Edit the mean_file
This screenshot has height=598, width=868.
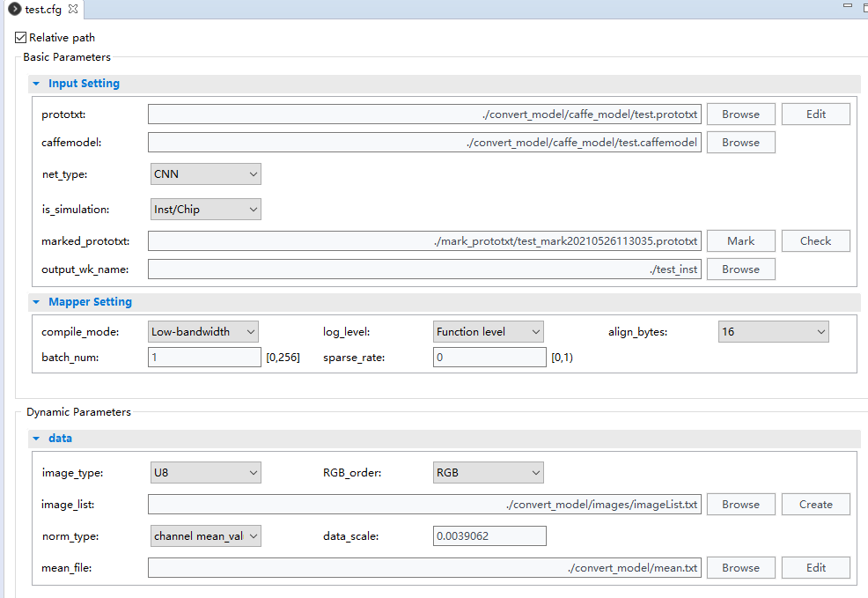pos(815,567)
